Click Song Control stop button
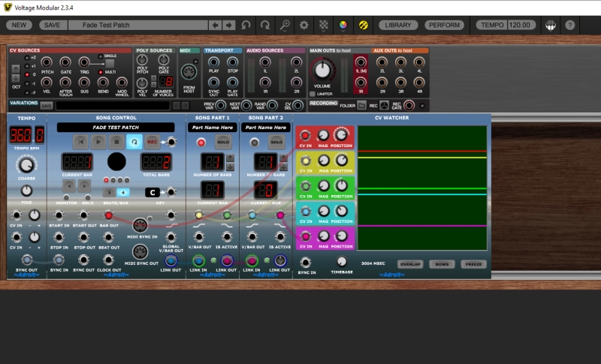The image size is (601, 364). point(116,142)
